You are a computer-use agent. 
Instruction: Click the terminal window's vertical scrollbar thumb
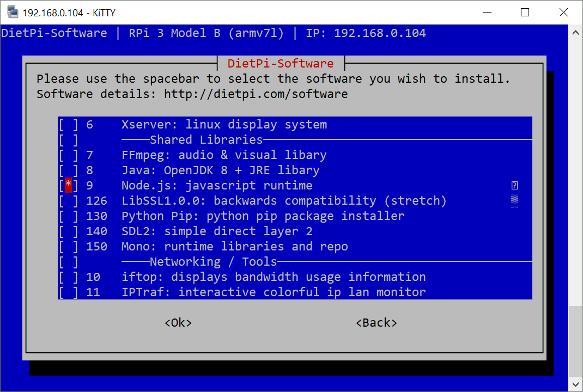575,341
